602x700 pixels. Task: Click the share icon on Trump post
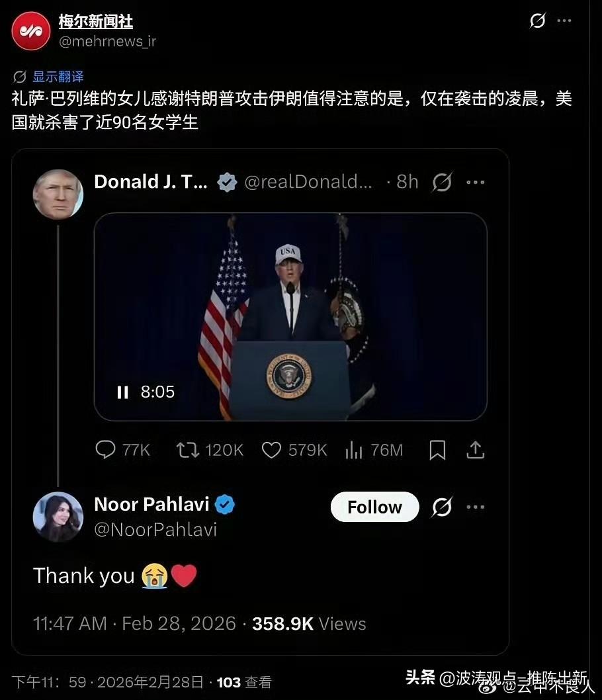(x=475, y=450)
